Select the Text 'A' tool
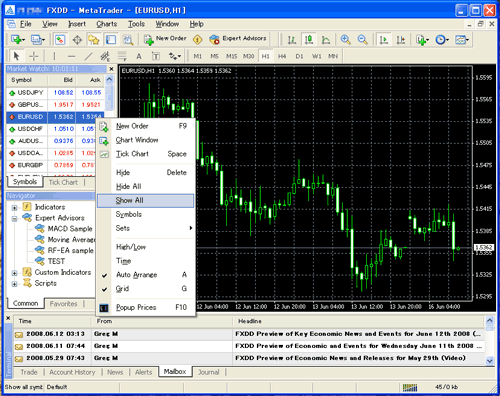 click(139, 56)
